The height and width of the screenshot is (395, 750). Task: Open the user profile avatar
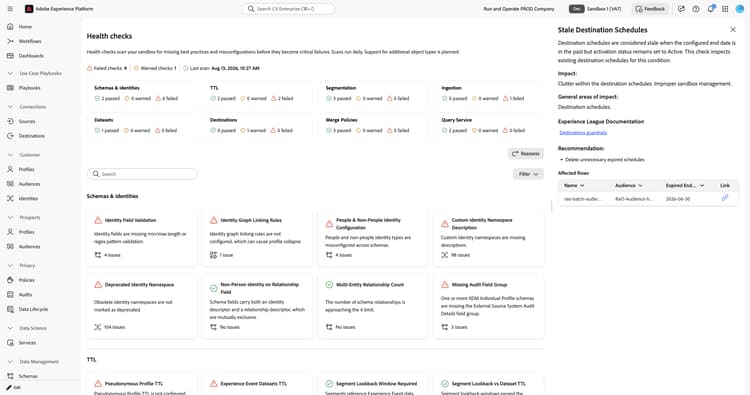tap(739, 9)
